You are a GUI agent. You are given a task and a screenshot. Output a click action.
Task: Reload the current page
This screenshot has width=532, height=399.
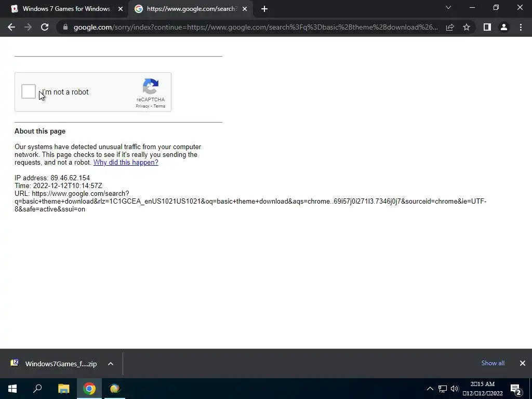click(x=45, y=27)
